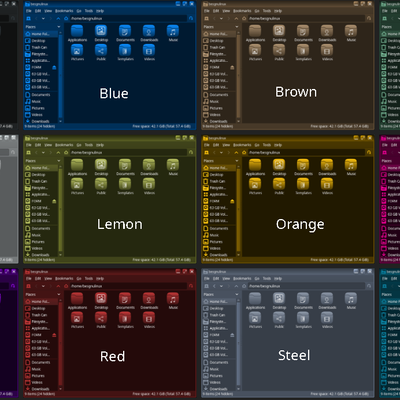Open the Documents folder icon in the Red window's file view

[125, 299]
